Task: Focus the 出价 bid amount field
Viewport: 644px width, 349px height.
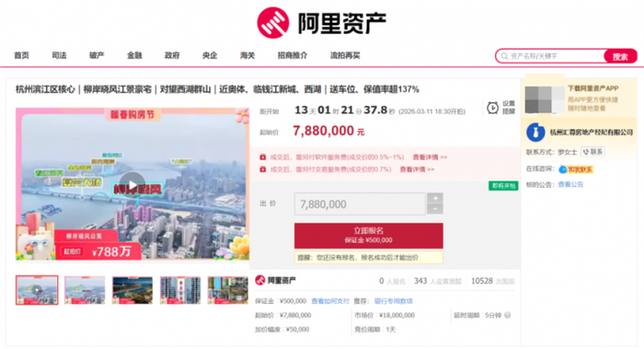Action: 360,204
